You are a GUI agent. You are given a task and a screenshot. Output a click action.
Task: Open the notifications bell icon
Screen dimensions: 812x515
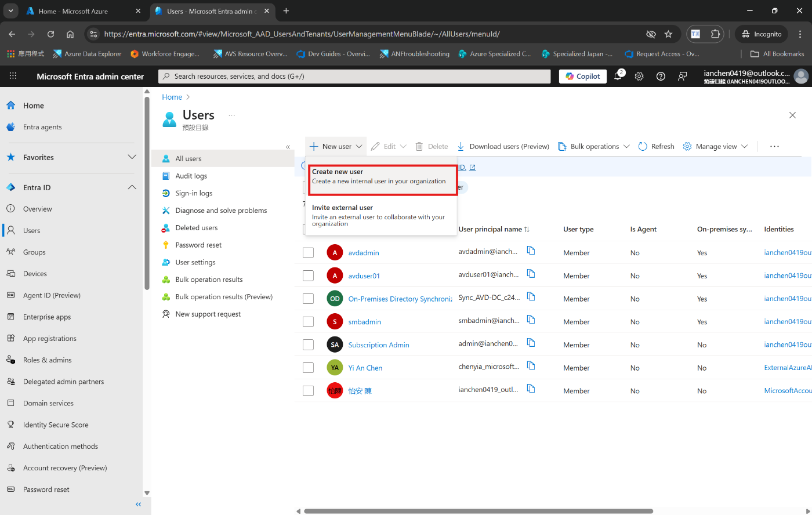pos(618,76)
